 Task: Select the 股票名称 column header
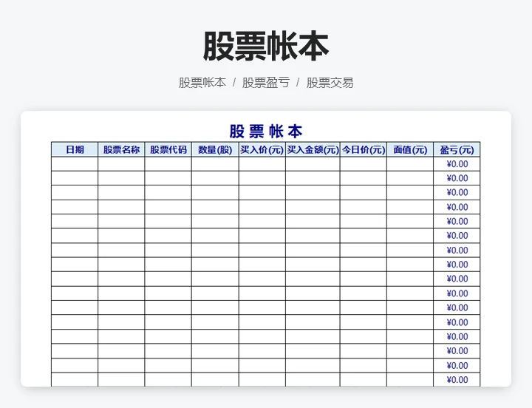point(121,149)
